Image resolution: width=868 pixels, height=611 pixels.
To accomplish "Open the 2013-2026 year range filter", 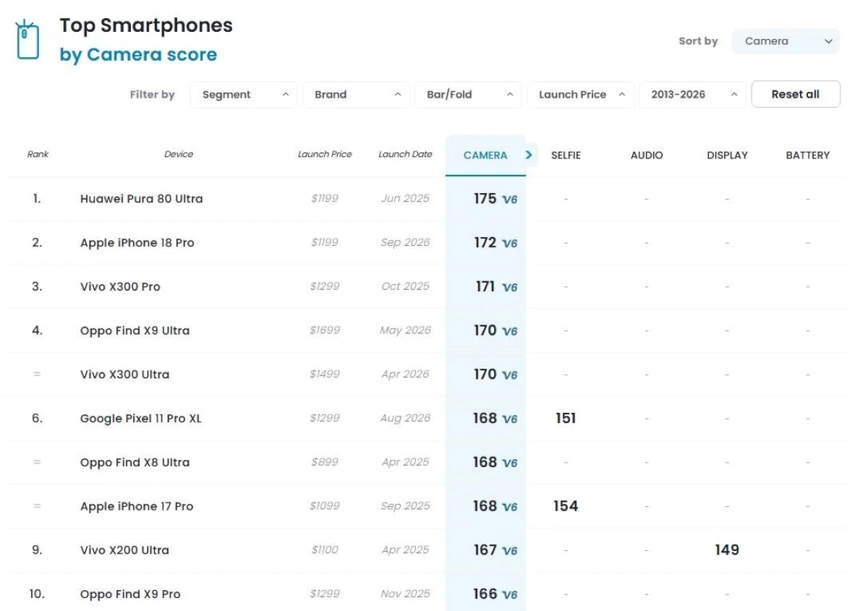I will coord(692,95).
